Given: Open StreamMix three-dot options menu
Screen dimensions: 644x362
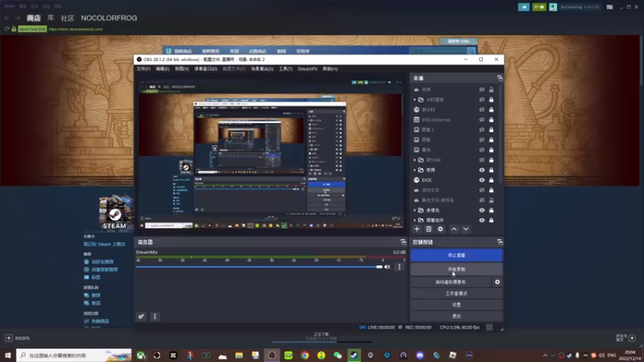Looking at the screenshot, I should point(399,267).
